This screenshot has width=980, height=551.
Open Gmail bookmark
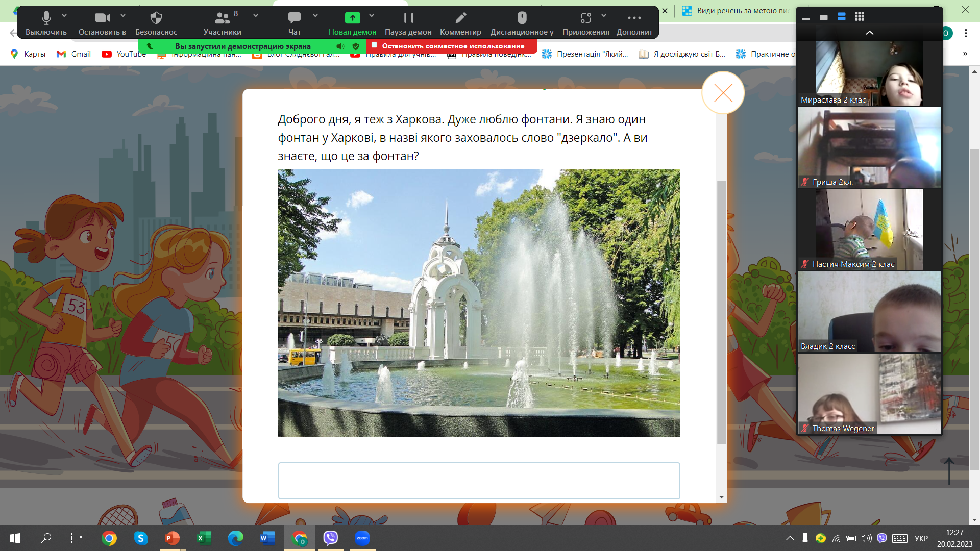pos(73,54)
